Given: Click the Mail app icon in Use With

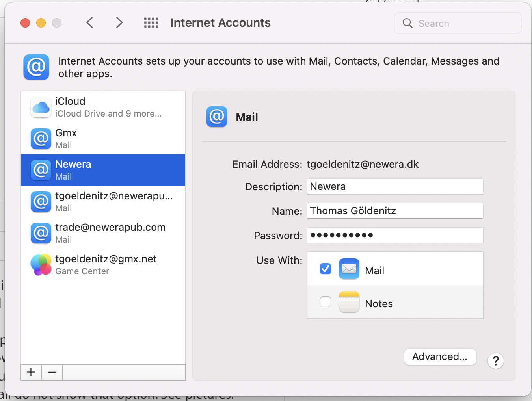Looking at the screenshot, I should point(349,269).
